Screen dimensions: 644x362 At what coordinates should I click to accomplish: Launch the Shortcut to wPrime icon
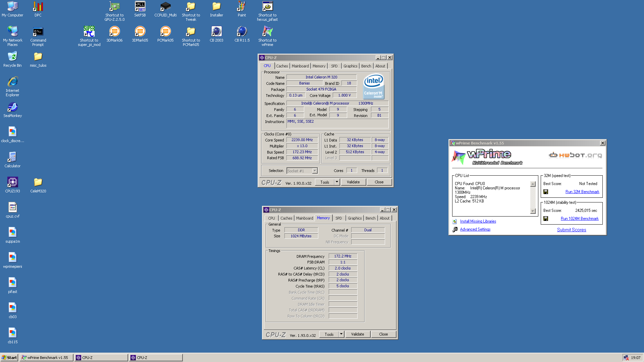coord(267,36)
